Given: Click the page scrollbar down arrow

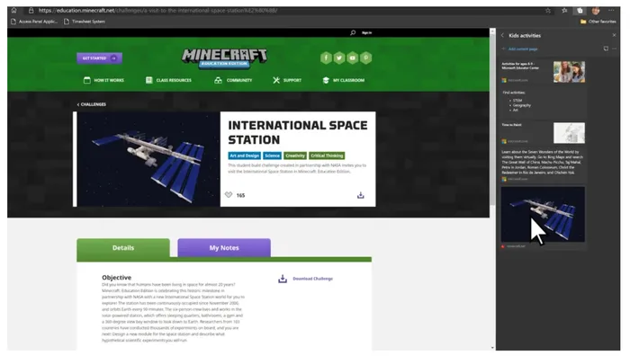Looking at the screenshot, I should (x=492, y=348).
